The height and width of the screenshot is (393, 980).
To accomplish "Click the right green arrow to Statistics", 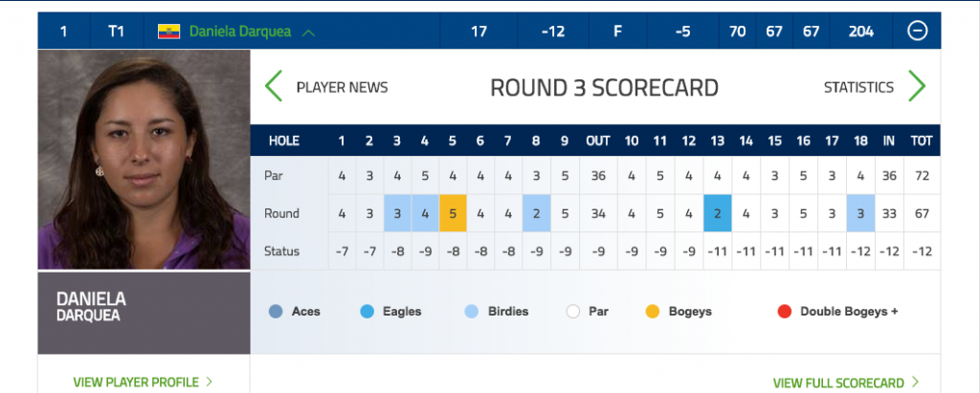I will point(916,86).
